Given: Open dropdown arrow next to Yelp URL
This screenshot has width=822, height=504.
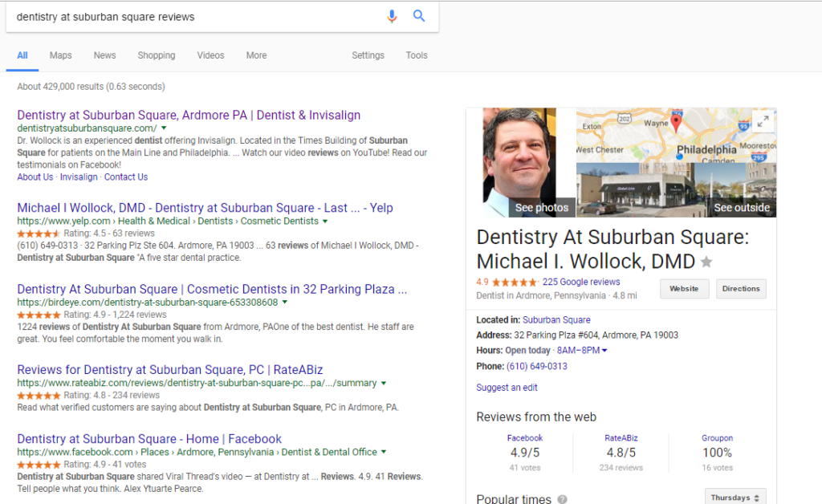Looking at the screenshot, I should (325, 221).
